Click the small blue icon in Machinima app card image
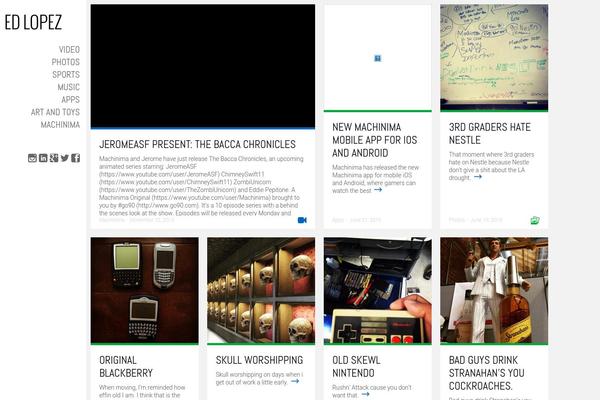Image resolution: width=600 pixels, height=400 pixels. (378, 58)
